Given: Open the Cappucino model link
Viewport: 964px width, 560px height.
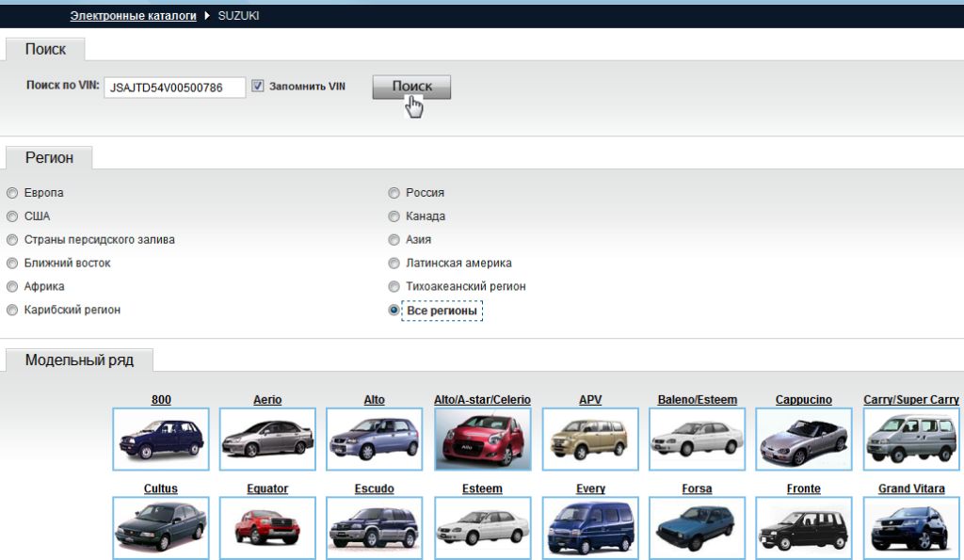Looking at the screenshot, I should coord(804,400).
